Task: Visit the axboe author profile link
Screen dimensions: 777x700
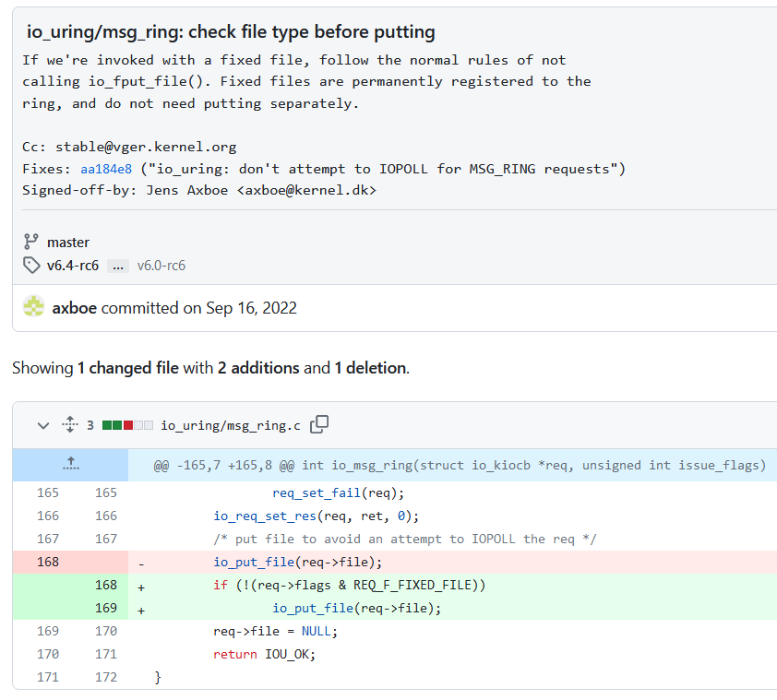Action: tap(75, 308)
